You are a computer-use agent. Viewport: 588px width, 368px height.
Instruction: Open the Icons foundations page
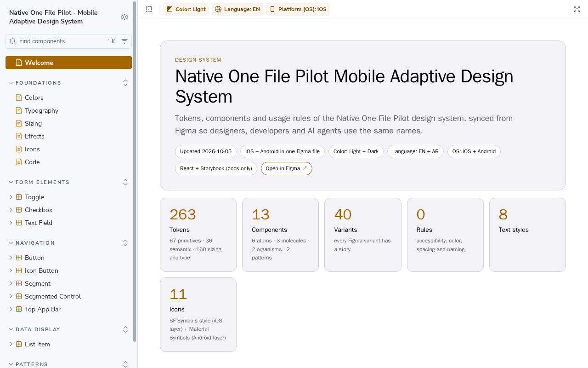pos(69,149)
